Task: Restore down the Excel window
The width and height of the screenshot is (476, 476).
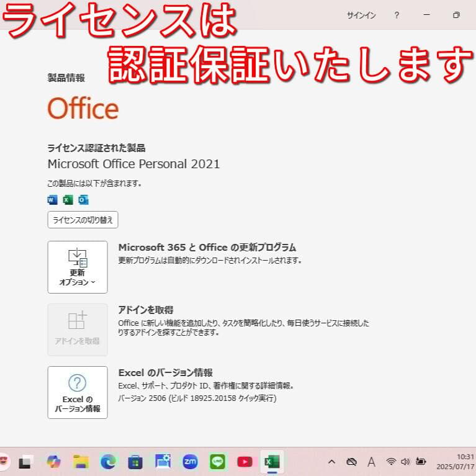Action: pyautogui.click(x=456, y=15)
